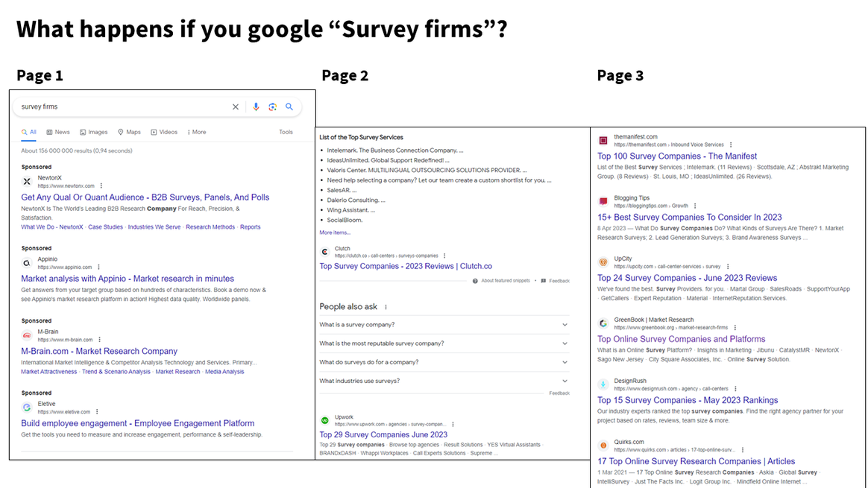Click inside the "survey firms" search field
868x488 pixels.
tap(119, 107)
